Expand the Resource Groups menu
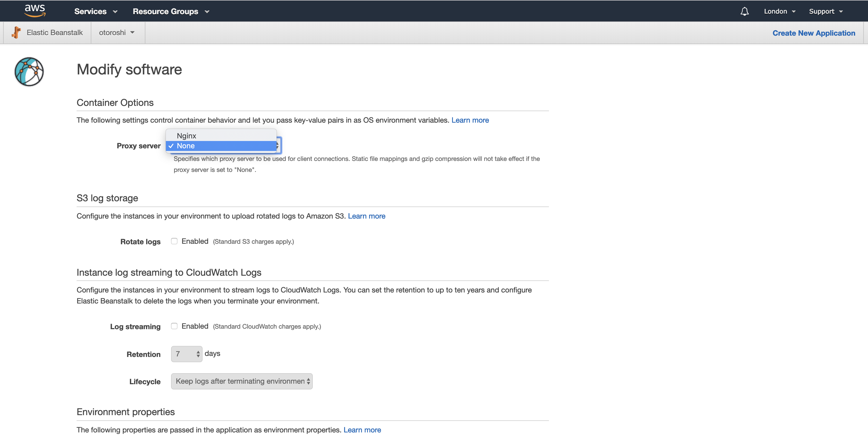Image resolution: width=868 pixels, height=445 pixels. point(171,12)
